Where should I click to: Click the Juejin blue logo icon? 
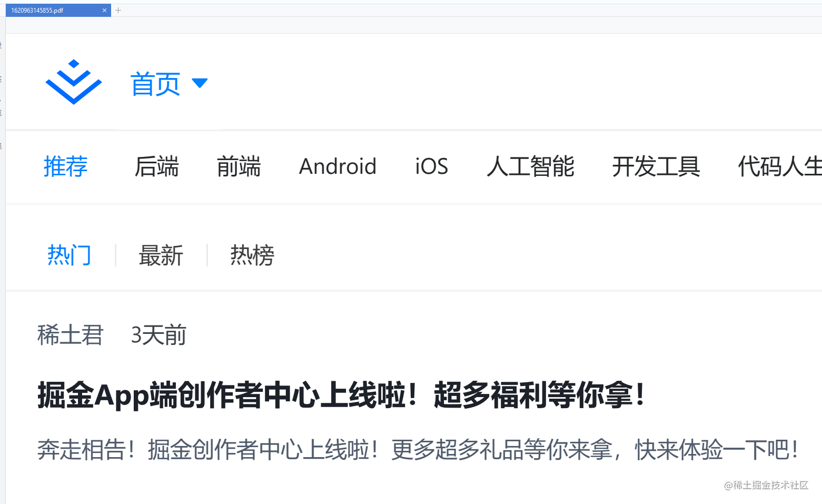click(x=73, y=82)
